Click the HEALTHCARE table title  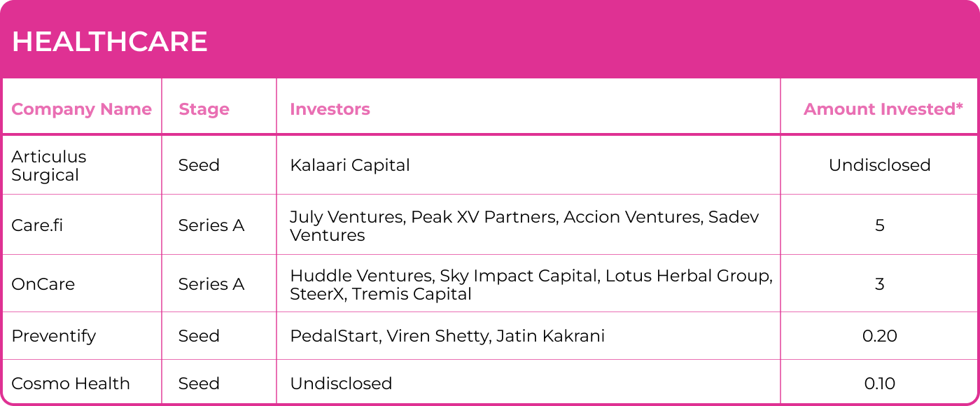tap(110, 43)
